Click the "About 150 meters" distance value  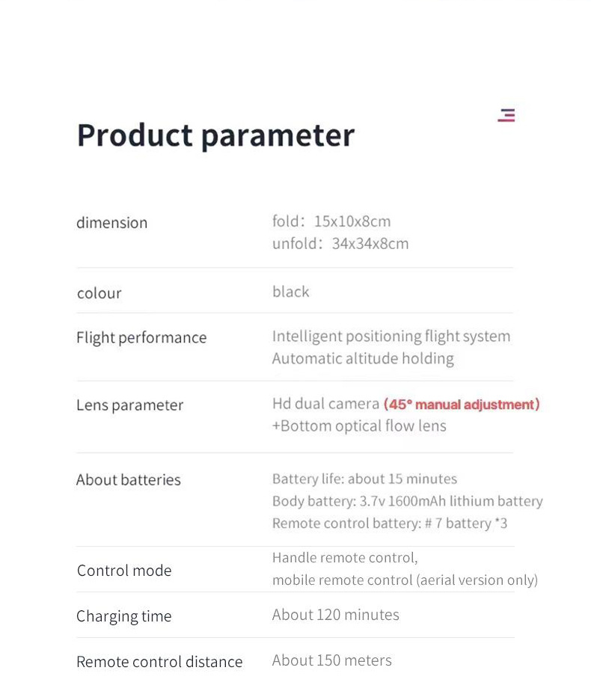332,660
